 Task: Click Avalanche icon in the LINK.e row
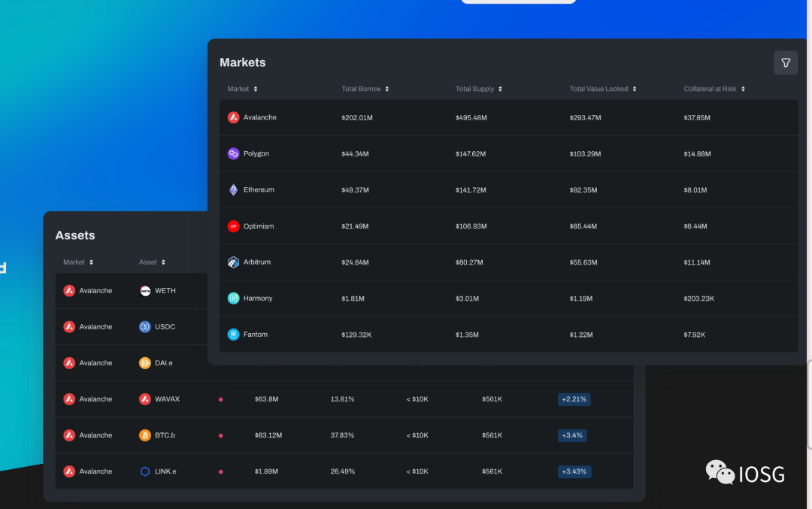pyautogui.click(x=69, y=471)
